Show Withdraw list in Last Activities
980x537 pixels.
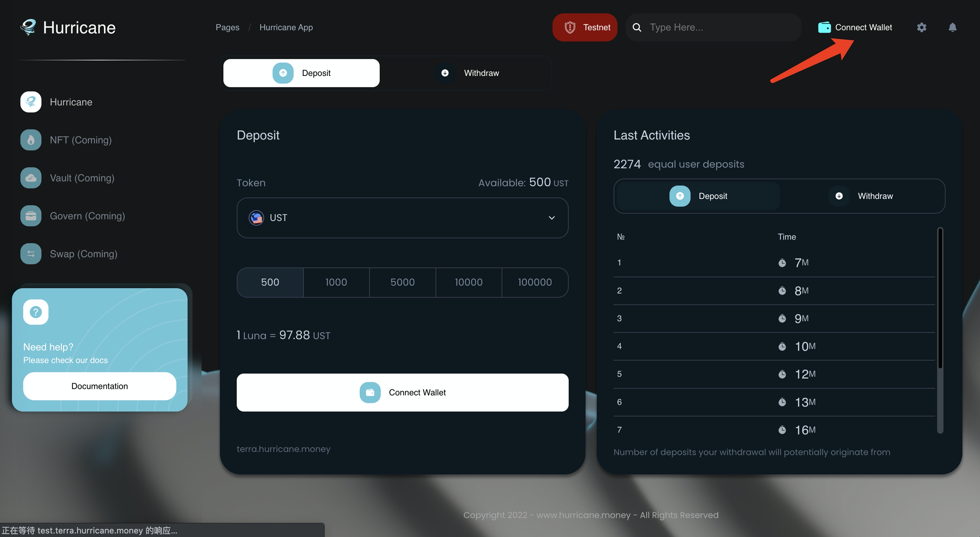click(x=861, y=196)
